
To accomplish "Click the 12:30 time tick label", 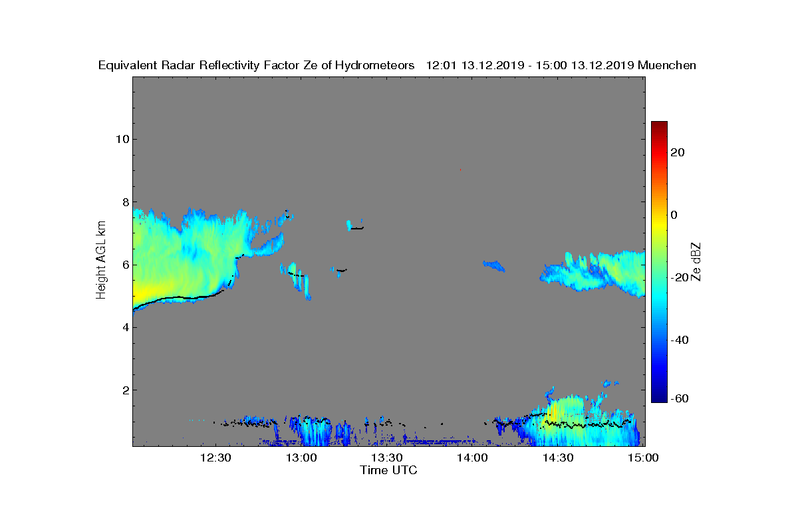I will tap(216, 458).
